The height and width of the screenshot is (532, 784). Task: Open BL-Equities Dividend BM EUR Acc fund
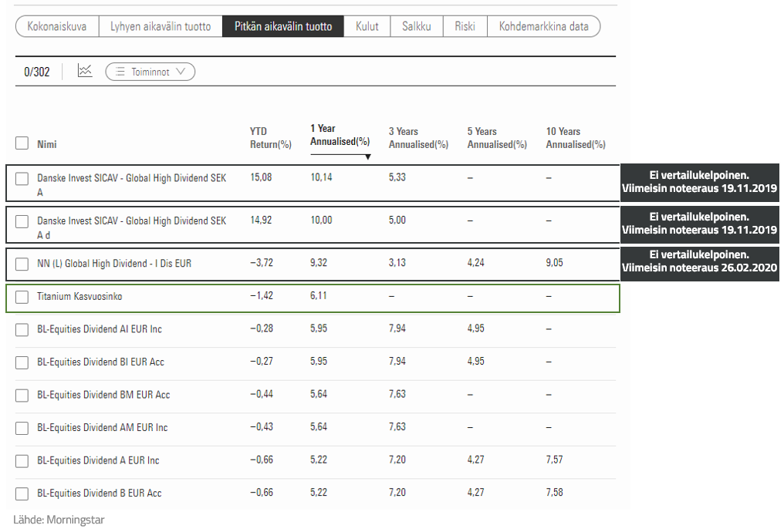click(103, 395)
